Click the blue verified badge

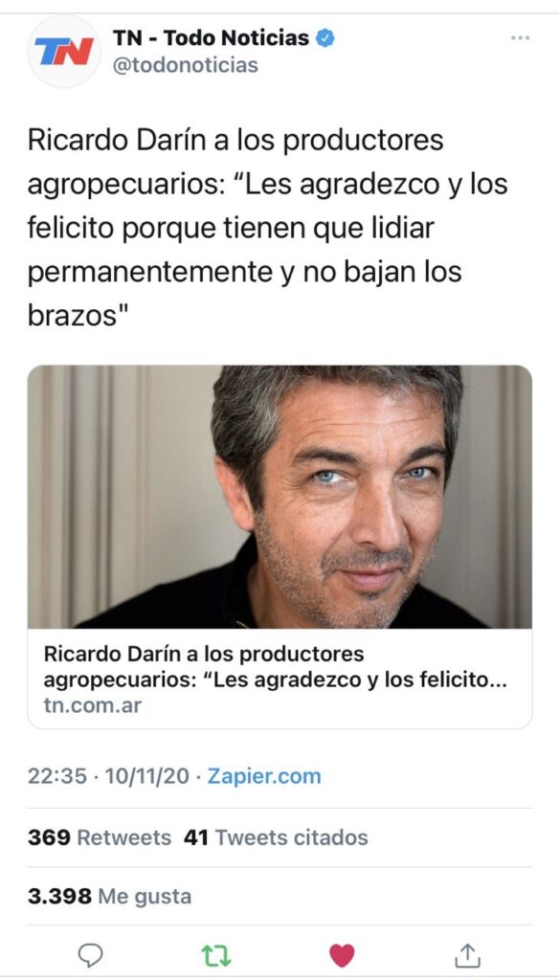click(x=324, y=38)
